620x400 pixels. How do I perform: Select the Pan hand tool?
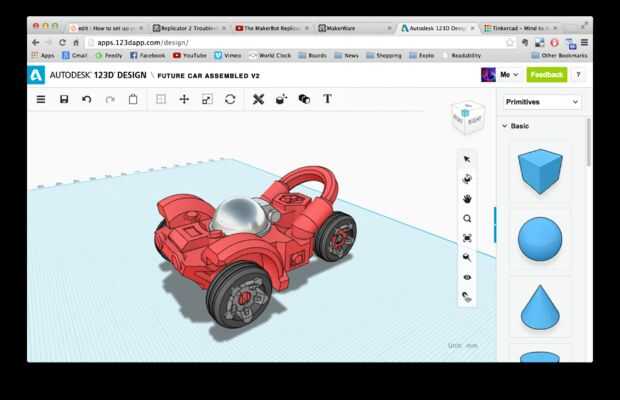tap(466, 198)
